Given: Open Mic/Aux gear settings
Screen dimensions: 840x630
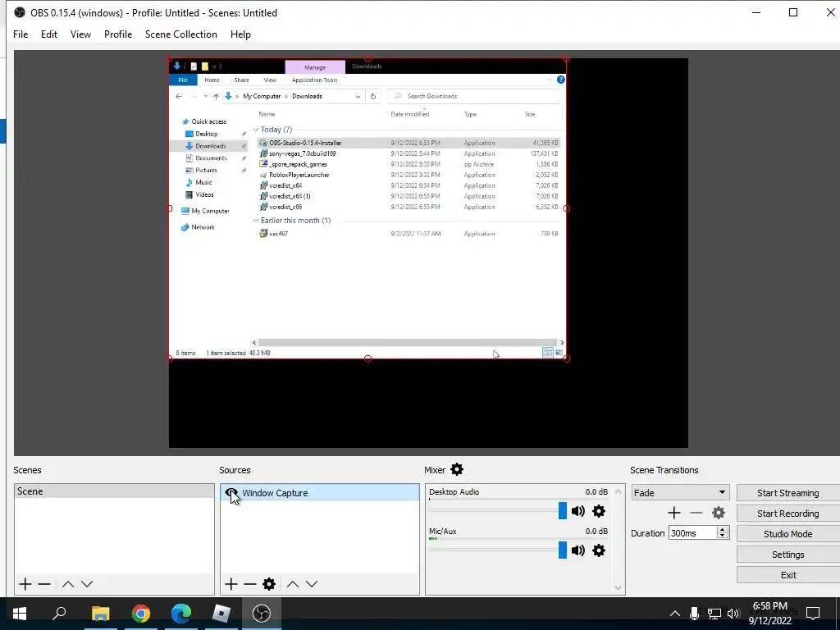Looking at the screenshot, I should tap(599, 550).
